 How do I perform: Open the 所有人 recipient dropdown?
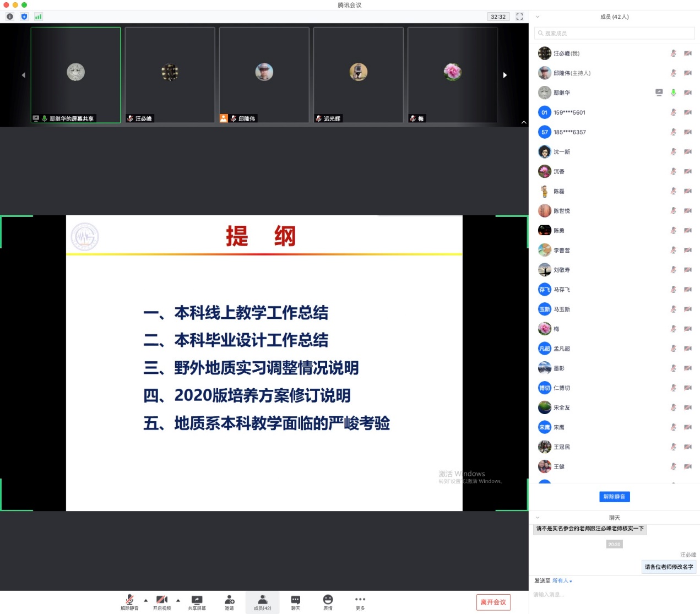[x=562, y=581]
